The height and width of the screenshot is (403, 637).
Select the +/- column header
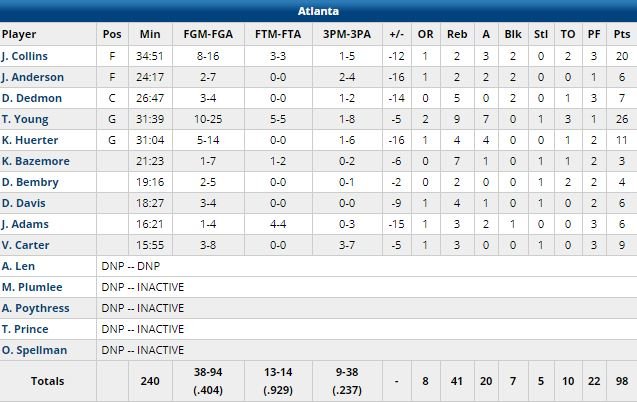coord(398,34)
